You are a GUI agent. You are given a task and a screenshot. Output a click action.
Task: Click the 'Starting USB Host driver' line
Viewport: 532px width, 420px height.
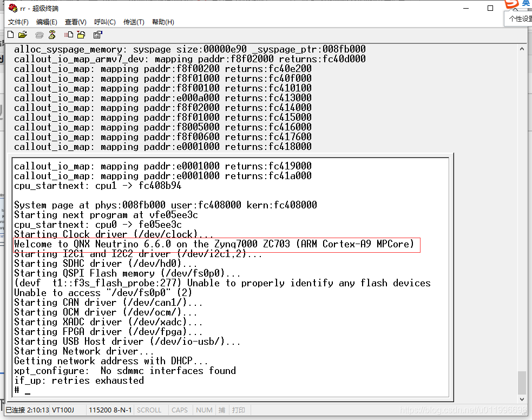click(127, 342)
